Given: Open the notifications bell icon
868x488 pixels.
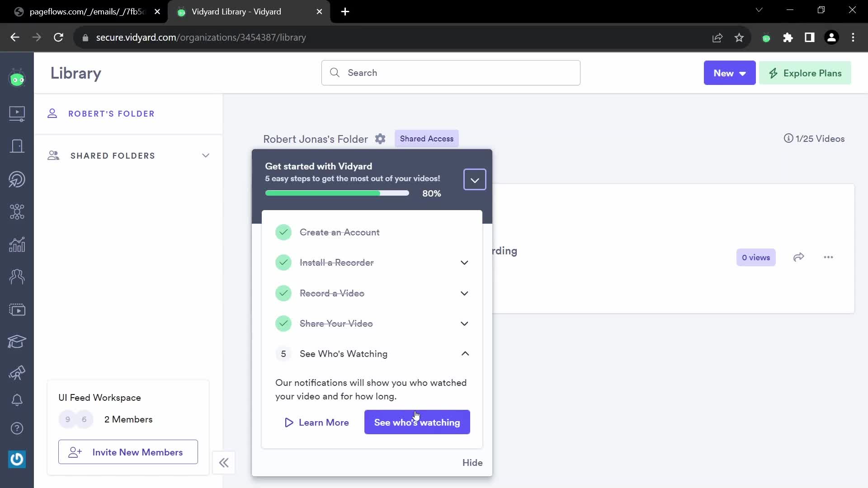Looking at the screenshot, I should tap(17, 400).
